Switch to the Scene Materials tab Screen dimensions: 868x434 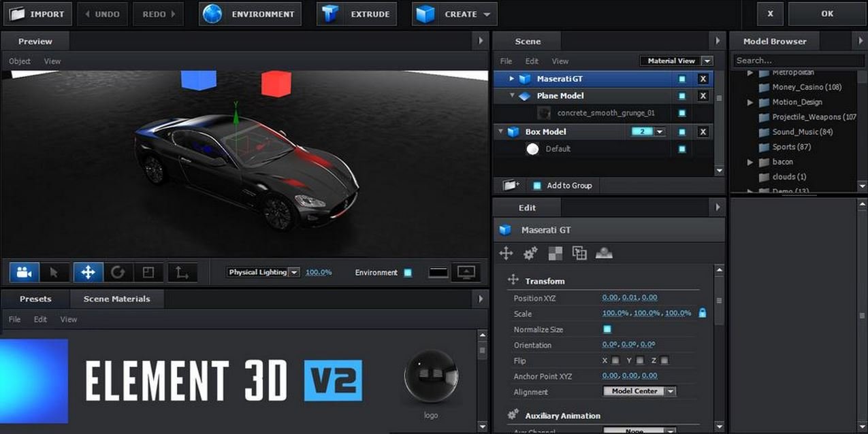click(x=116, y=299)
